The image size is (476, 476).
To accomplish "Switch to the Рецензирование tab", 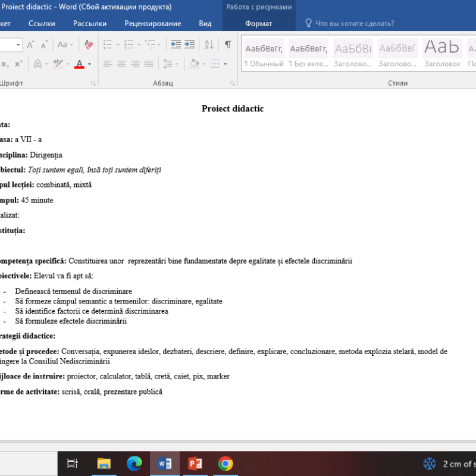I will [152, 23].
